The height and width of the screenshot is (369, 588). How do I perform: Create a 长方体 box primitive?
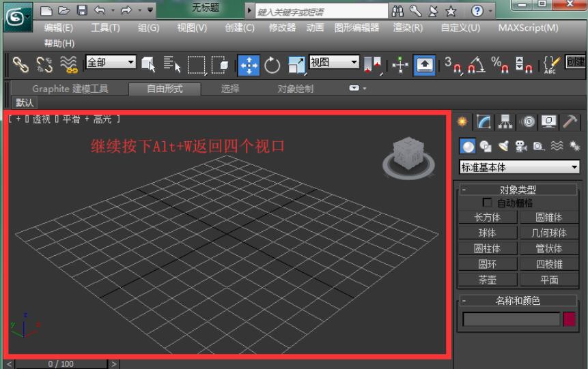tap(488, 218)
